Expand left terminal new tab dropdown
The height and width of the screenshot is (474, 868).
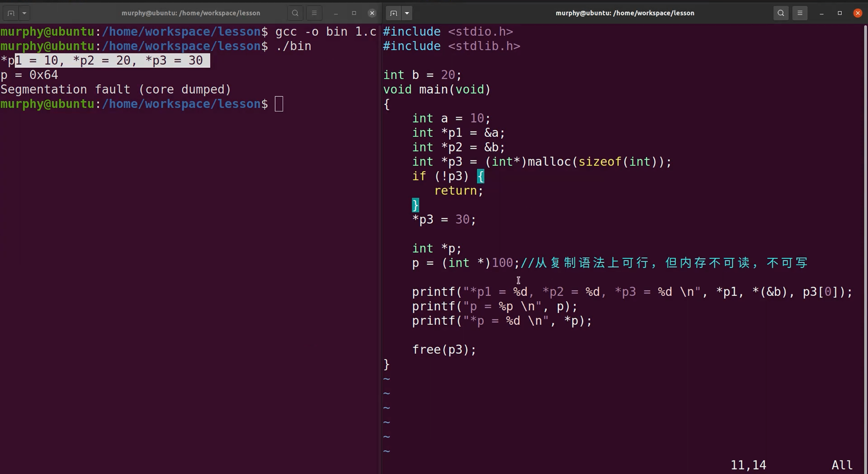pyautogui.click(x=24, y=13)
